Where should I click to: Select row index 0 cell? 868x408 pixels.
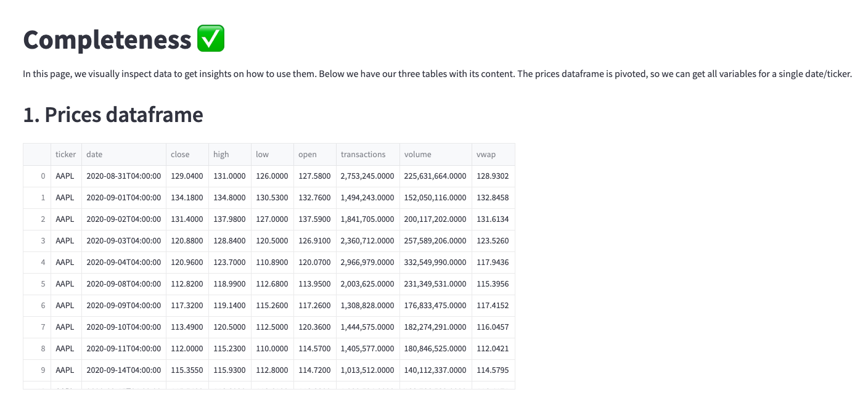[37, 176]
